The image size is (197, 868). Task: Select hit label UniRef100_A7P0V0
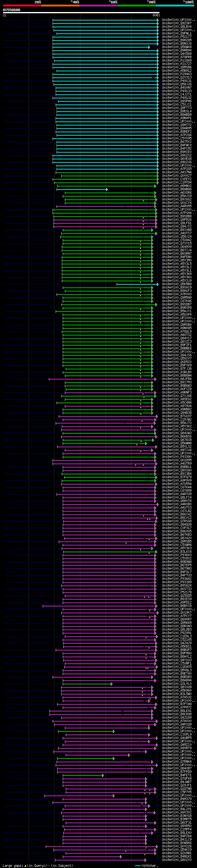coord(177,294)
